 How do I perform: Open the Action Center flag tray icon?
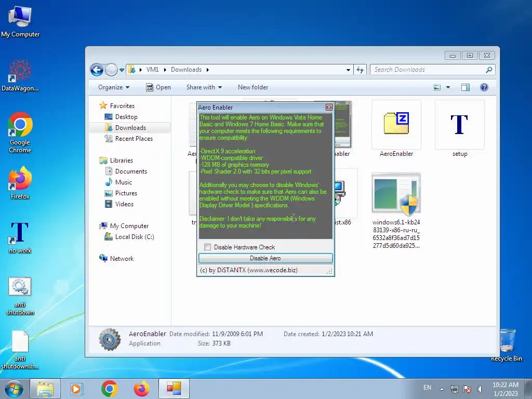467,389
